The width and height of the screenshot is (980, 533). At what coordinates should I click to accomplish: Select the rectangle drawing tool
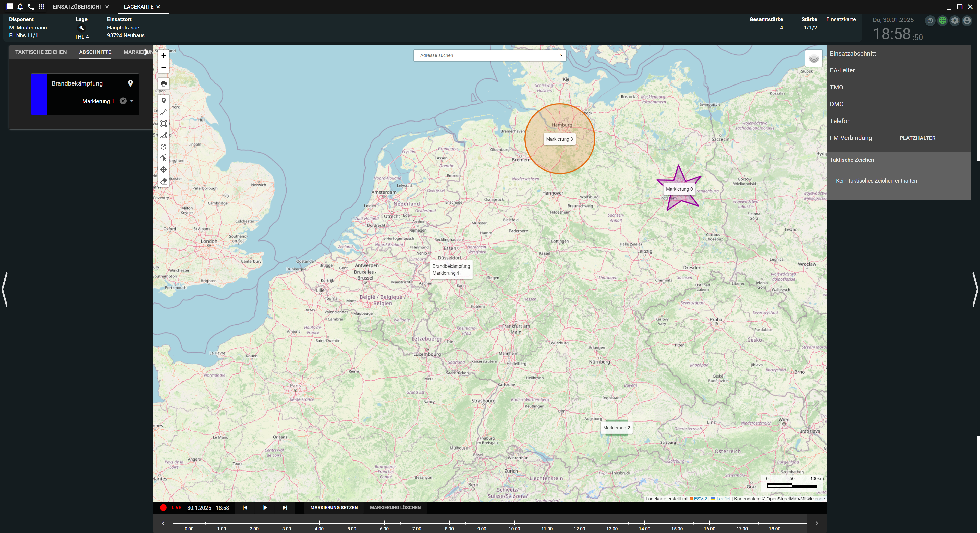coord(164,124)
